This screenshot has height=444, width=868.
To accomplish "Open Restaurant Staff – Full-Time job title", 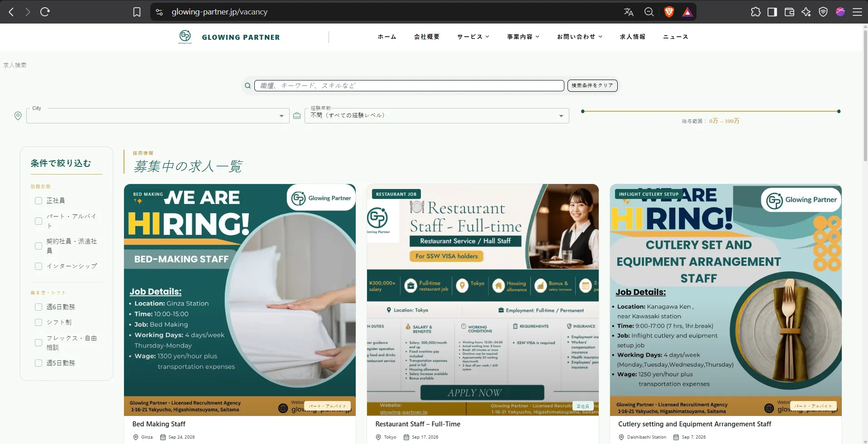I will pyautogui.click(x=418, y=424).
